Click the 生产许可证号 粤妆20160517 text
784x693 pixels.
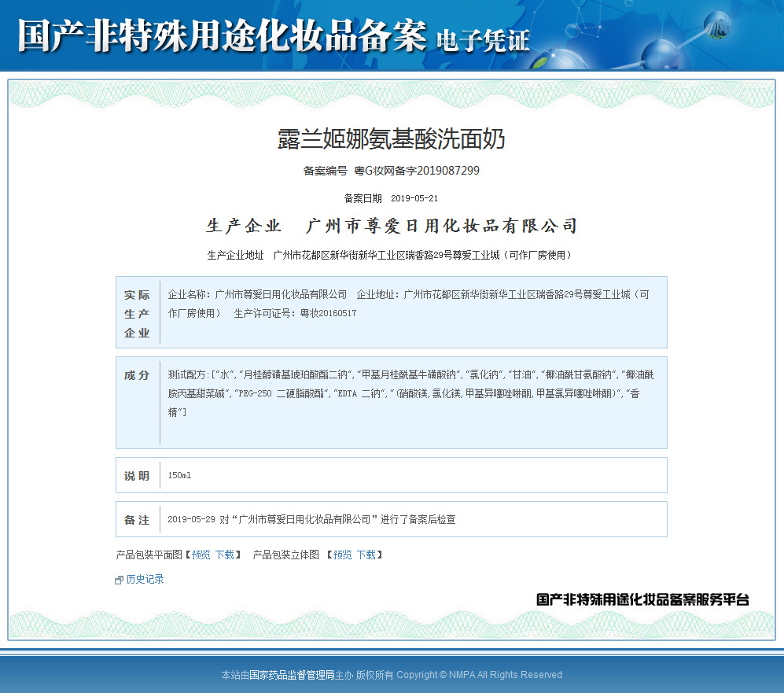[x=295, y=314]
